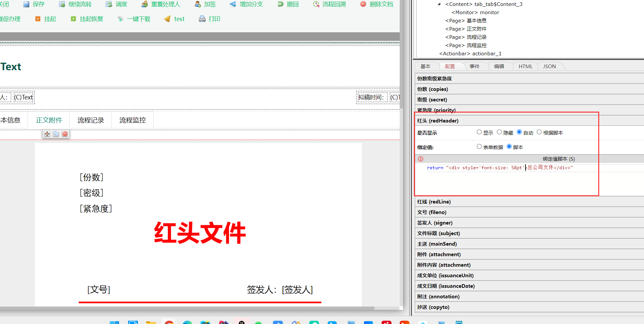Viewport: 644px width, 324px height.
Task: Click the copy element icon in the floating toolbar
Action: (56, 134)
